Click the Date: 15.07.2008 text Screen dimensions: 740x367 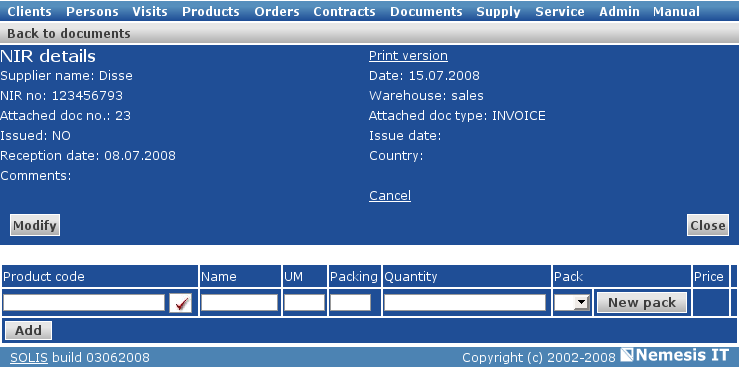424,75
